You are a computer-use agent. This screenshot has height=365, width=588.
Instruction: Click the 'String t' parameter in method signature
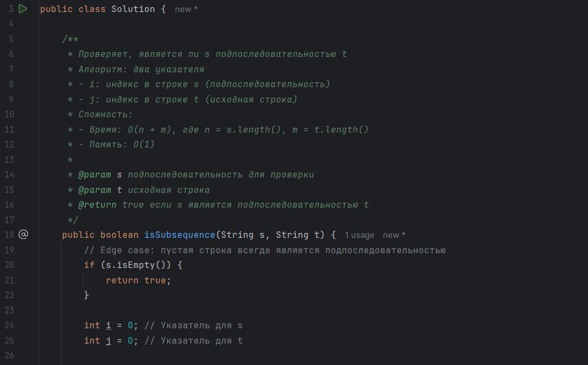(298, 235)
